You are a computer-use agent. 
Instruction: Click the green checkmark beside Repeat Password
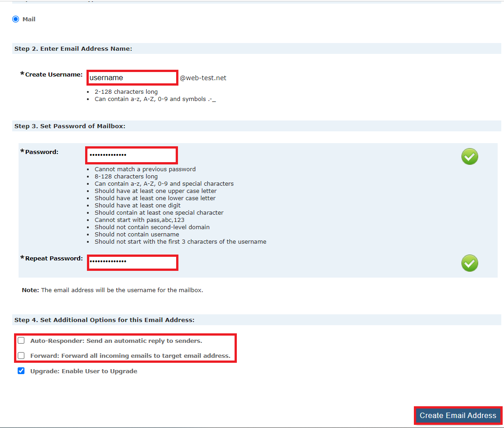point(470,263)
